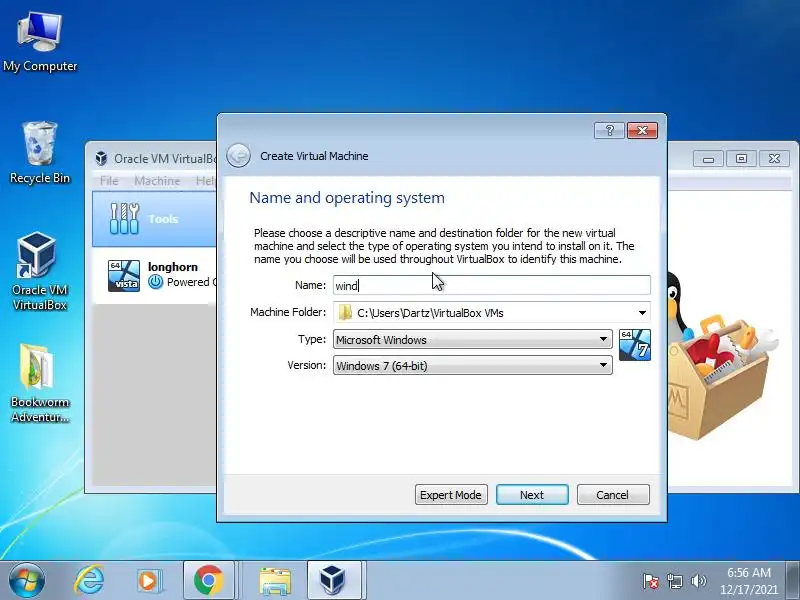This screenshot has width=800, height=600.
Task: Click the 'Name and operating system' heading
Action: pyautogui.click(x=347, y=198)
